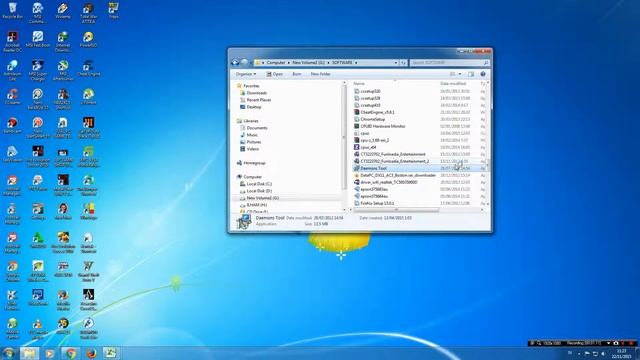Click the Computer breadcrumb segment

(x=276, y=62)
